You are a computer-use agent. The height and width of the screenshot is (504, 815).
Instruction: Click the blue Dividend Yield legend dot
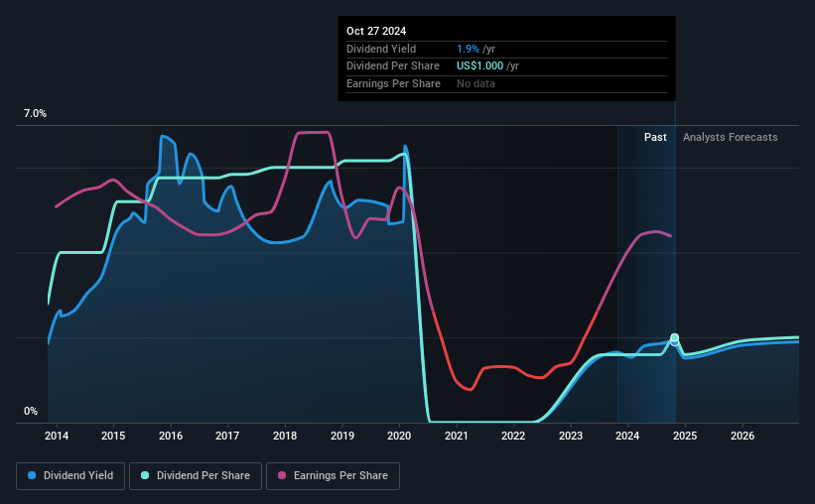[x=32, y=475]
